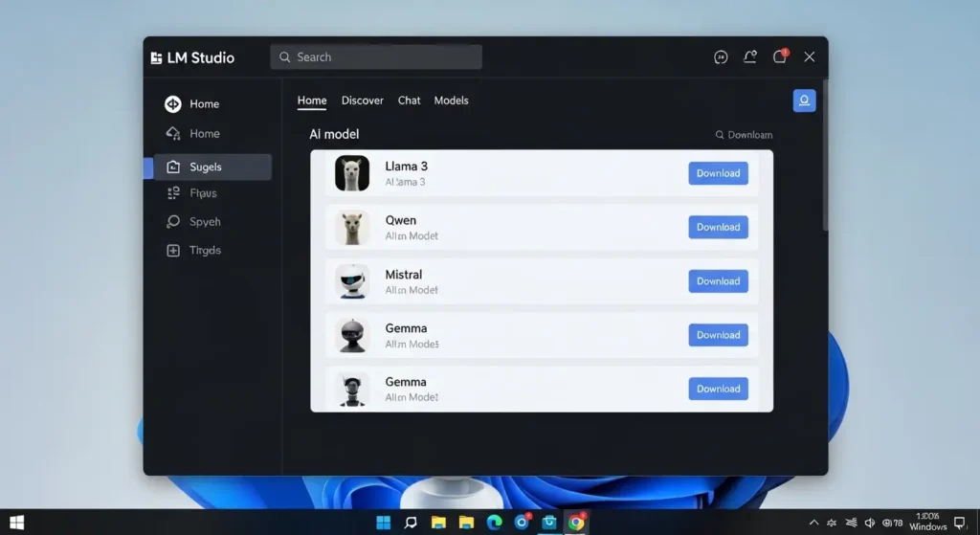980x535 pixels.
Task: Download the Mistral model
Action: click(718, 281)
